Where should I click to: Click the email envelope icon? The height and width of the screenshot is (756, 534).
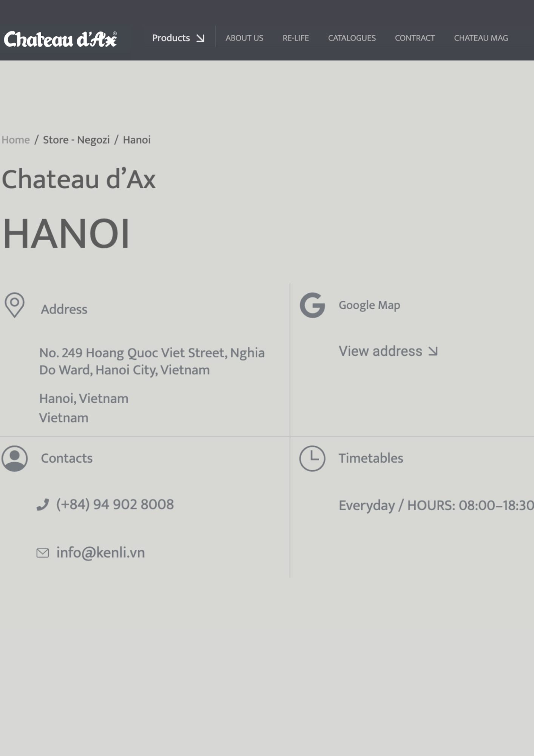pos(43,553)
